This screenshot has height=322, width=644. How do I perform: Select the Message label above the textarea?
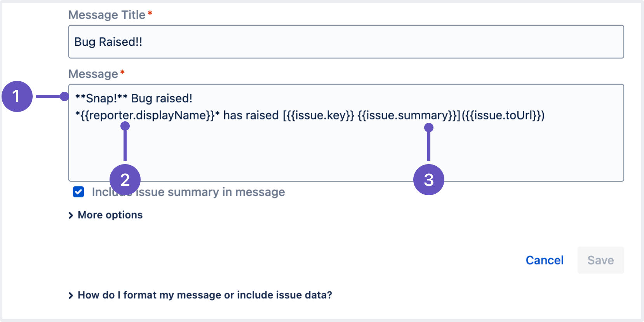(93, 73)
